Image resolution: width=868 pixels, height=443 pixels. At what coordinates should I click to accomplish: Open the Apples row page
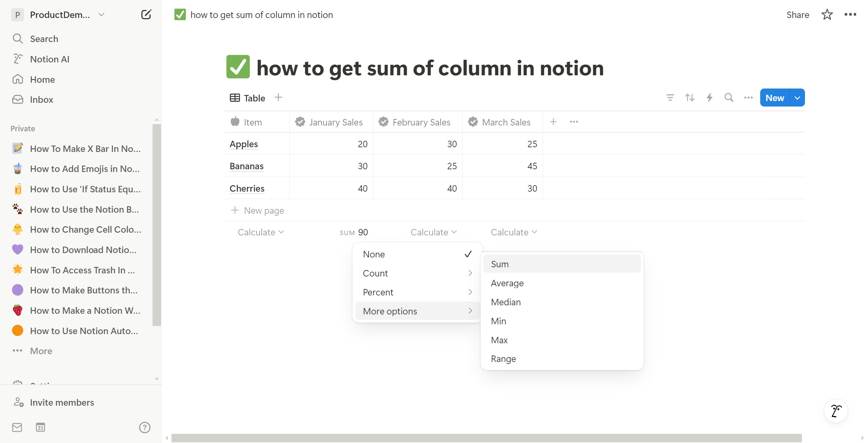[244, 144]
